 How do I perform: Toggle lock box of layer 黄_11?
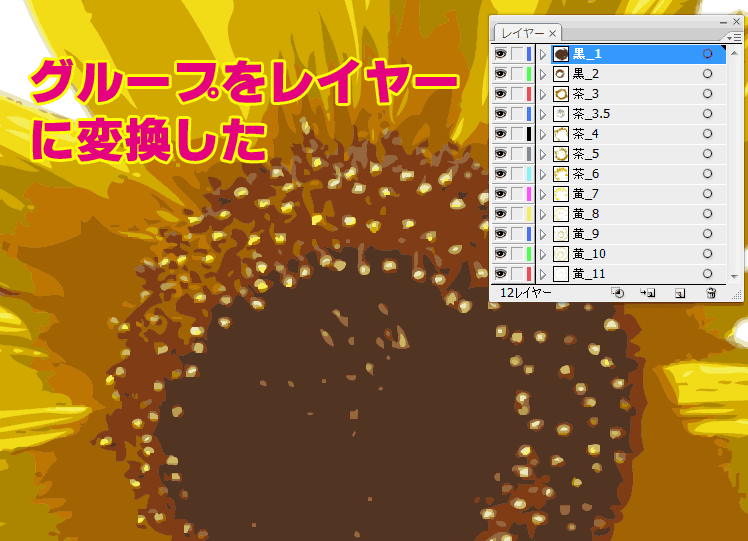(517, 274)
